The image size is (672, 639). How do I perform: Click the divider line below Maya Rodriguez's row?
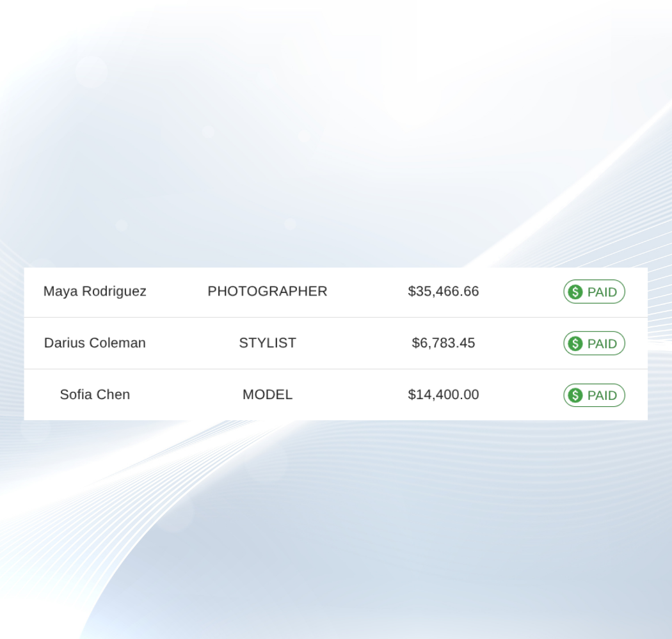[x=335, y=317]
